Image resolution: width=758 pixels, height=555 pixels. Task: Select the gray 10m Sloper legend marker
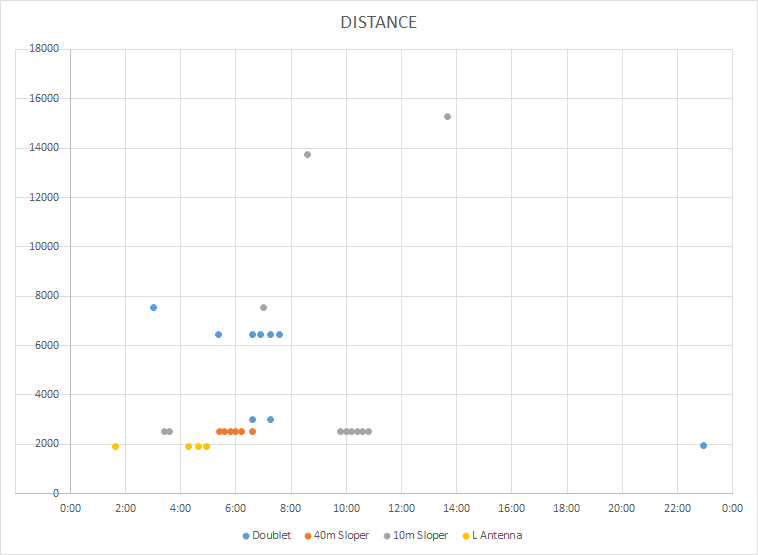(387, 536)
